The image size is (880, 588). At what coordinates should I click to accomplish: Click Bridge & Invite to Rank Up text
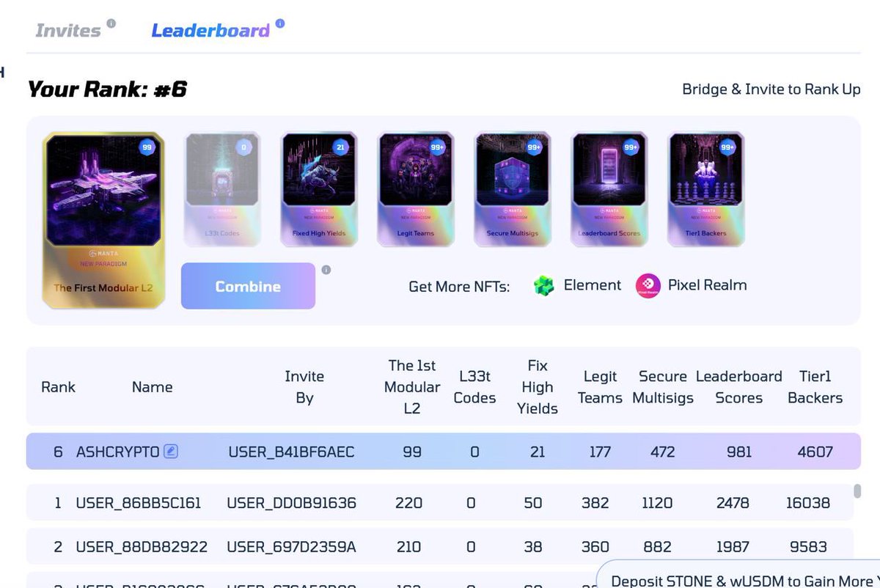point(771,89)
